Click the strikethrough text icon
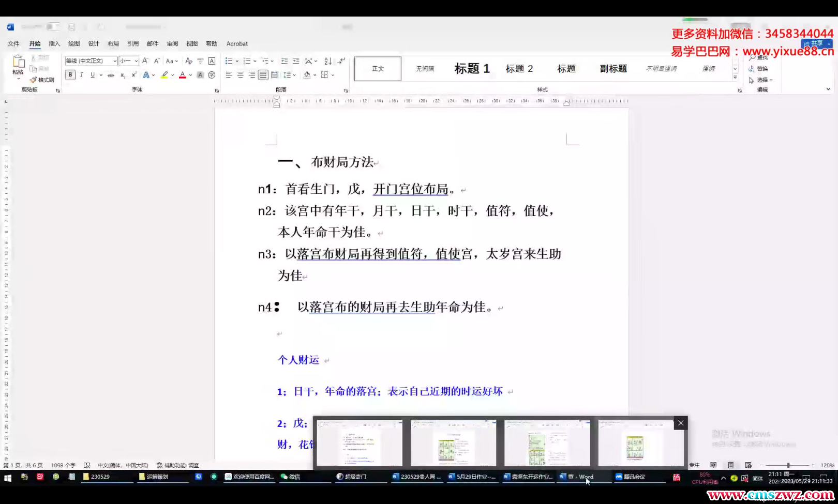Viewport: 838px width, 504px height. pyautogui.click(x=111, y=75)
